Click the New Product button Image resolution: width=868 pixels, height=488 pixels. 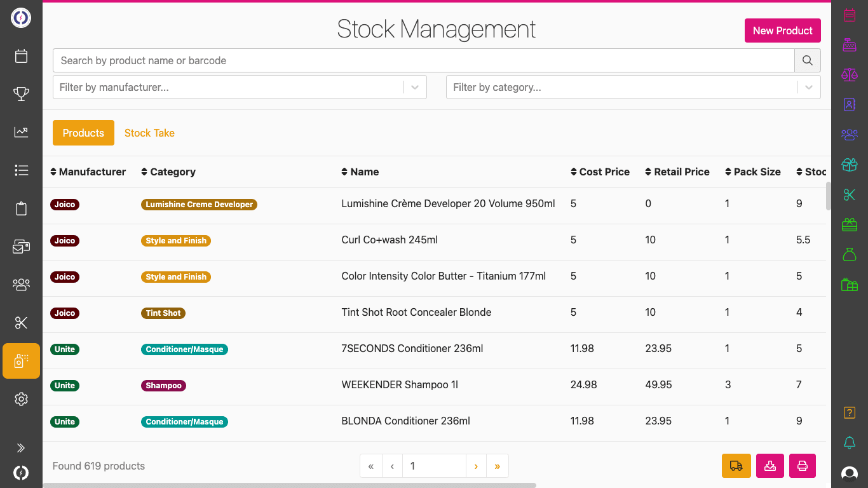click(783, 30)
